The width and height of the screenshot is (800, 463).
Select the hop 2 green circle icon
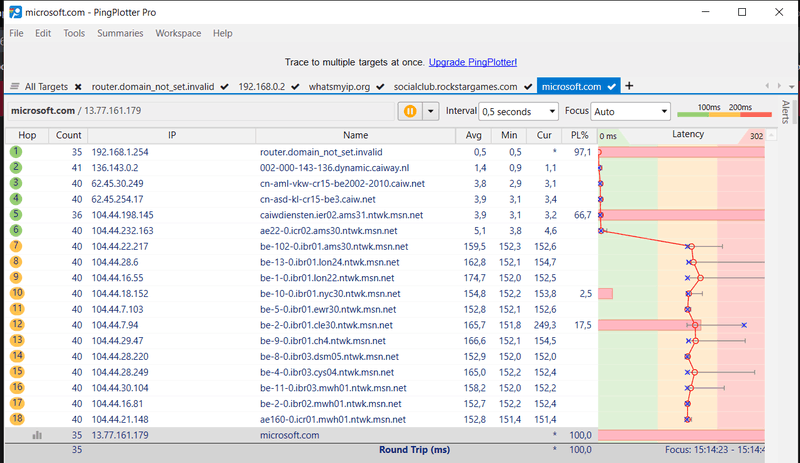point(16,167)
